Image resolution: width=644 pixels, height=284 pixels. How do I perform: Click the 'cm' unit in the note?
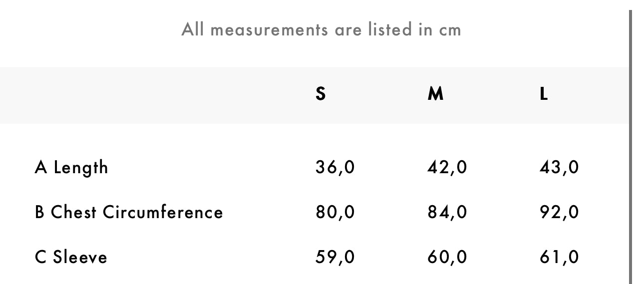(x=450, y=30)
